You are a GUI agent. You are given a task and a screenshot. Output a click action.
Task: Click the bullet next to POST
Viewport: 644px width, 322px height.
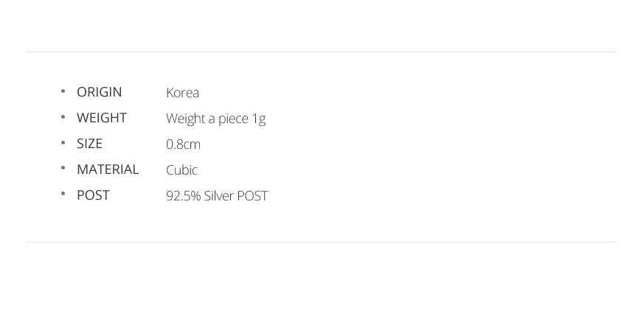[x=63, y=194]
